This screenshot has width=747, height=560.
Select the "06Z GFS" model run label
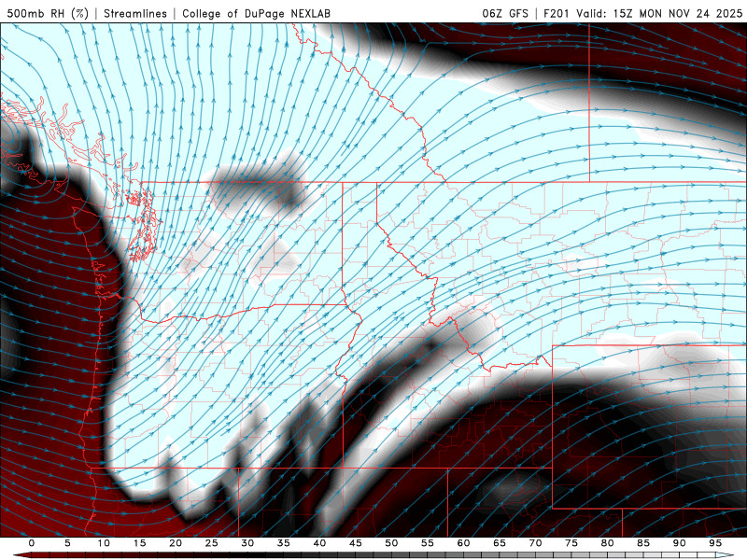[x=505, y=13]
